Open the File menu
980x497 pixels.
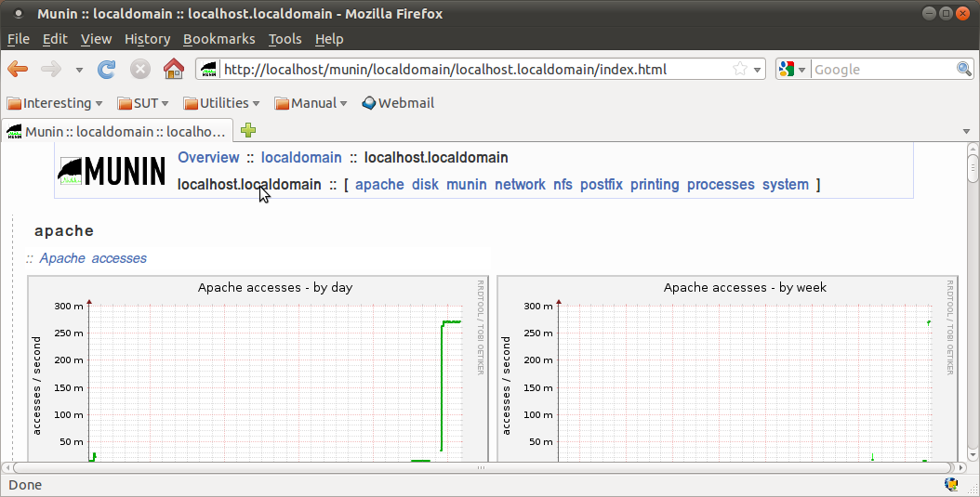(x=18, y=39)
